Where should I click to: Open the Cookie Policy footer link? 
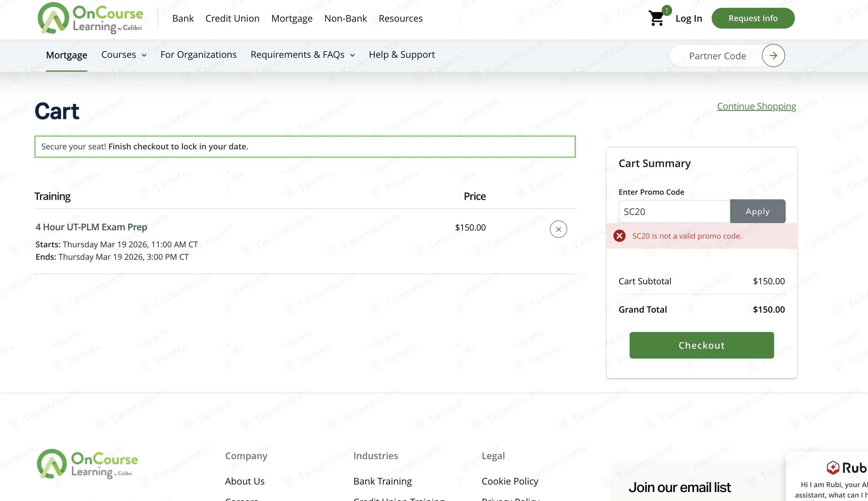click(510, 481)
